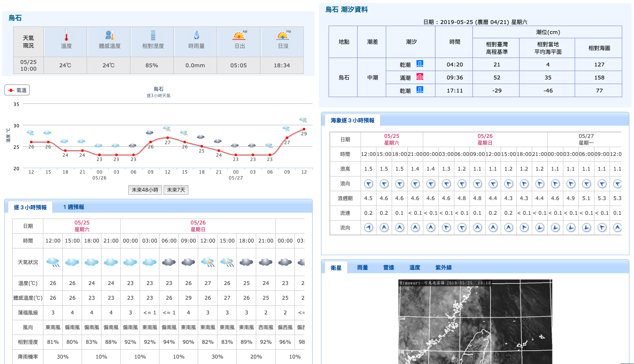Click the rainy weather icon for 05/25 12:00

pos(53,262)
